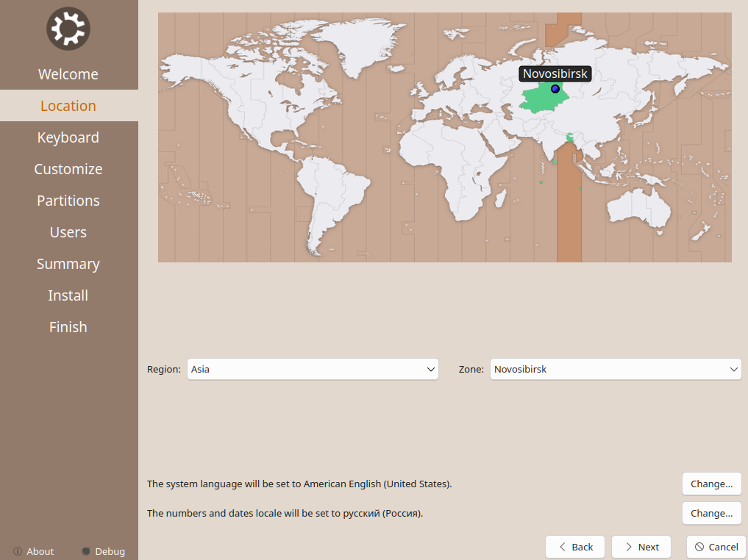This screenshot has width=748, height=560.
Task: Open the Asia region combo box
Action: [x=313, y=370]
